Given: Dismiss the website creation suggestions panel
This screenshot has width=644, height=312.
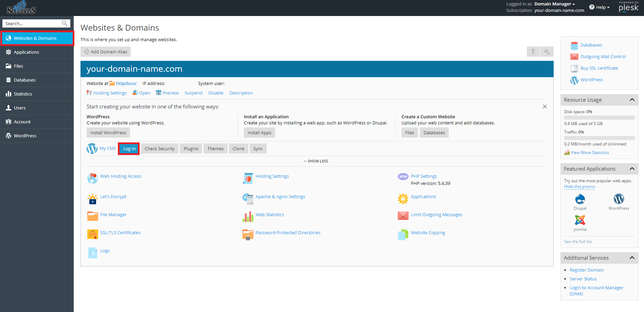Looking at the screenshot, I should (545, 107).
